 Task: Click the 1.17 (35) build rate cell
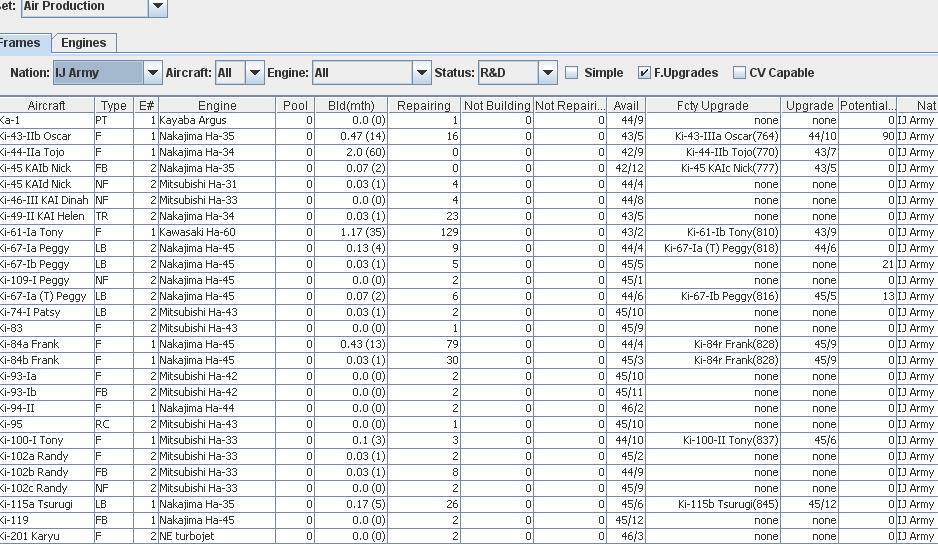point(351,233)
